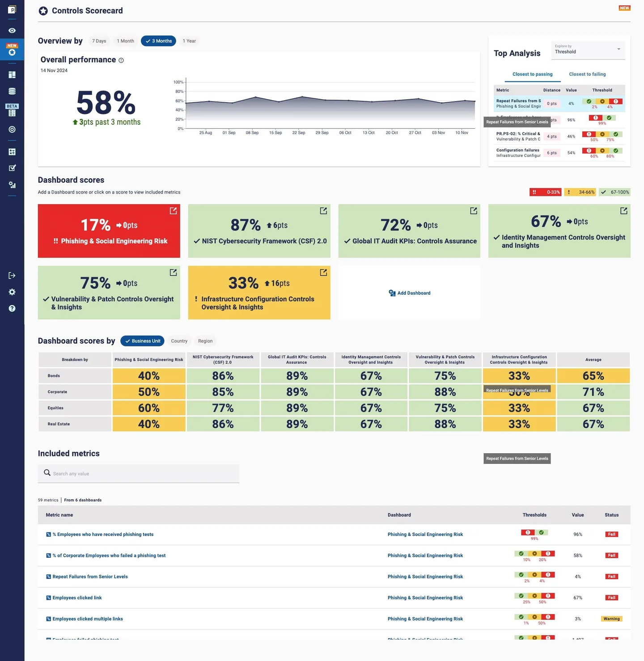Click the info icon beside Overall performance
This screenshot has height=661, width=644.
[121, 60]
